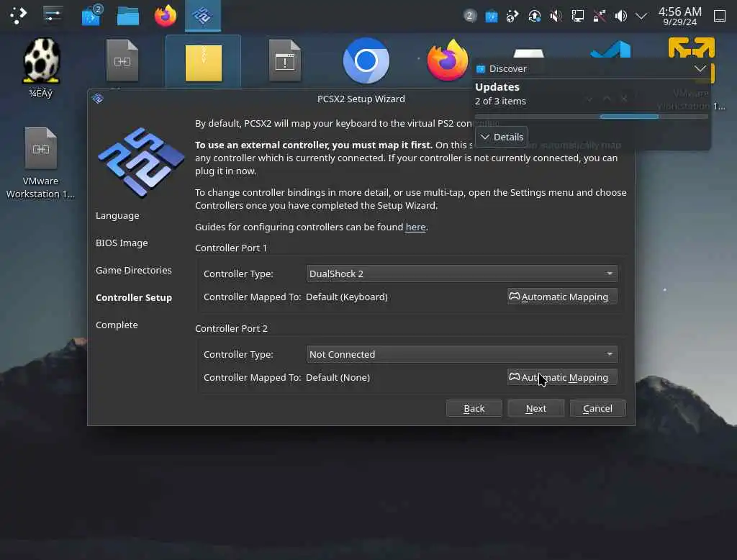This screenshot has width=737, height=560.
Task: Click the 'Updates' notification heading
Action: (x=497, y=87)
